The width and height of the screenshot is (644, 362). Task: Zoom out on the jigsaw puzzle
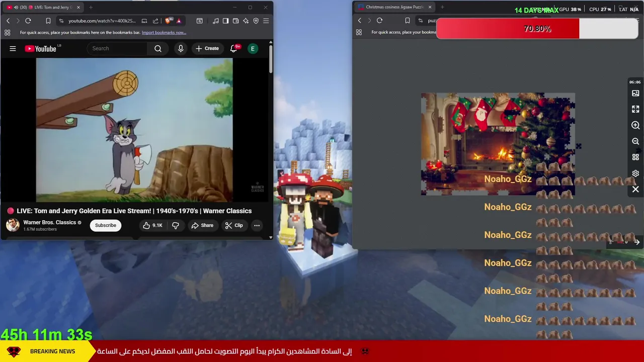click(635, 141)
